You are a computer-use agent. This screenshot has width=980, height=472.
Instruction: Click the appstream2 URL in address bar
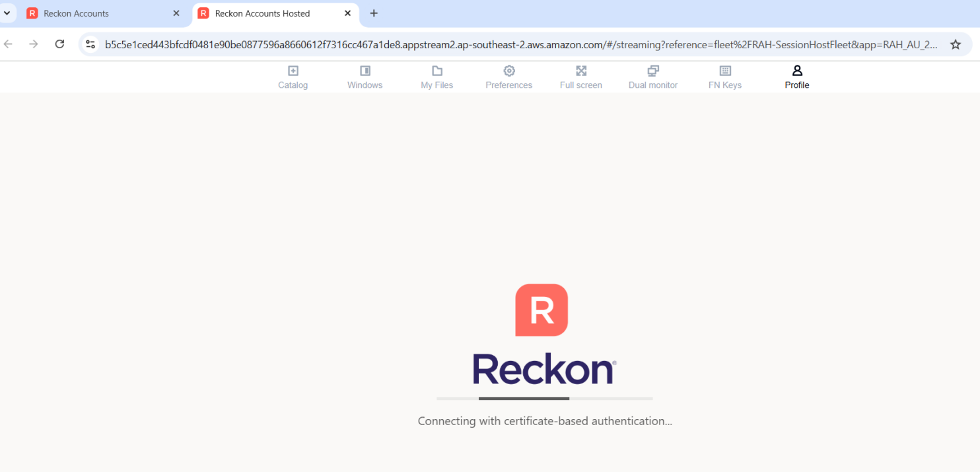521,44
